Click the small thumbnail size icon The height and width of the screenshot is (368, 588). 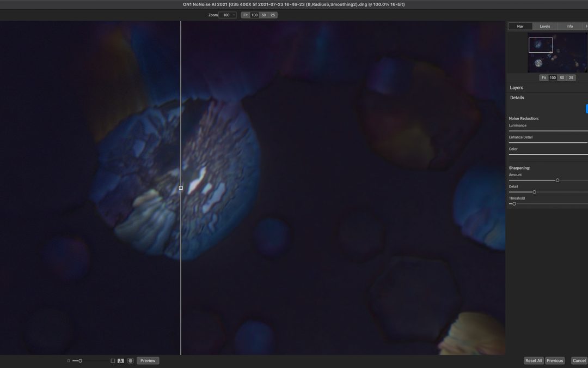tap(69, 361)
